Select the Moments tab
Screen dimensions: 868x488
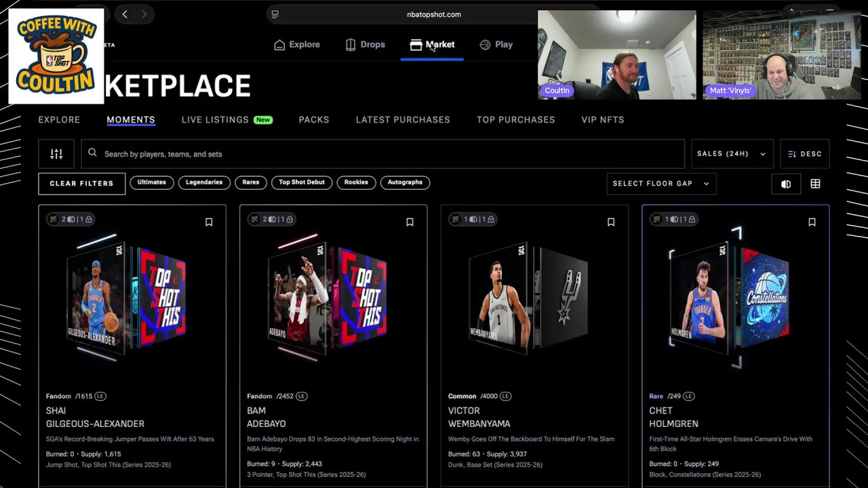pyautogui.click(x=131, y=120)
